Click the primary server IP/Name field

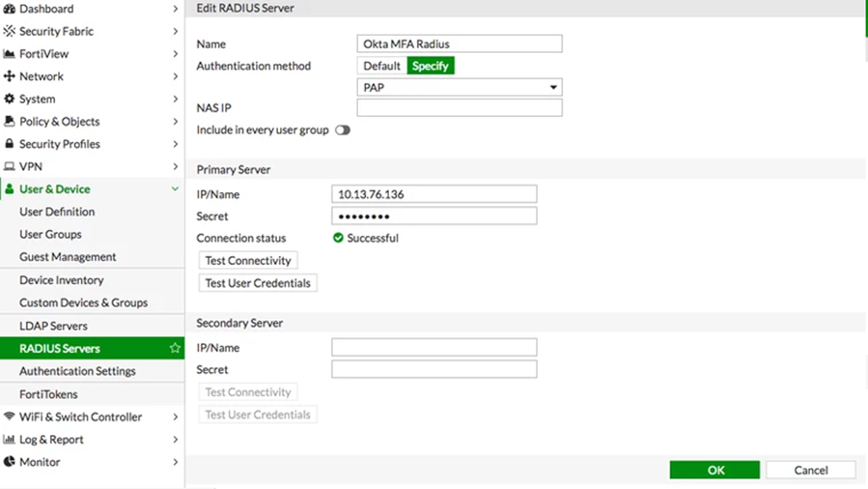tap(434, 194)
